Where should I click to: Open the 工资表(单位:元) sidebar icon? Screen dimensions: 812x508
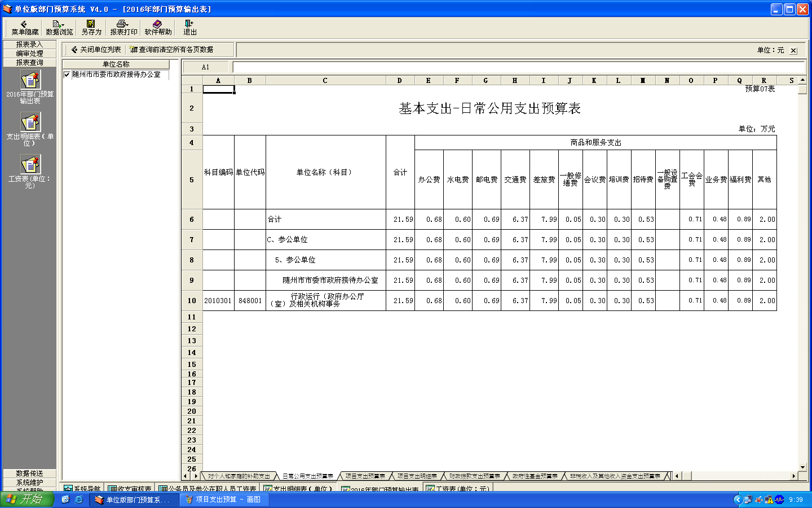(x=30, y=165)
